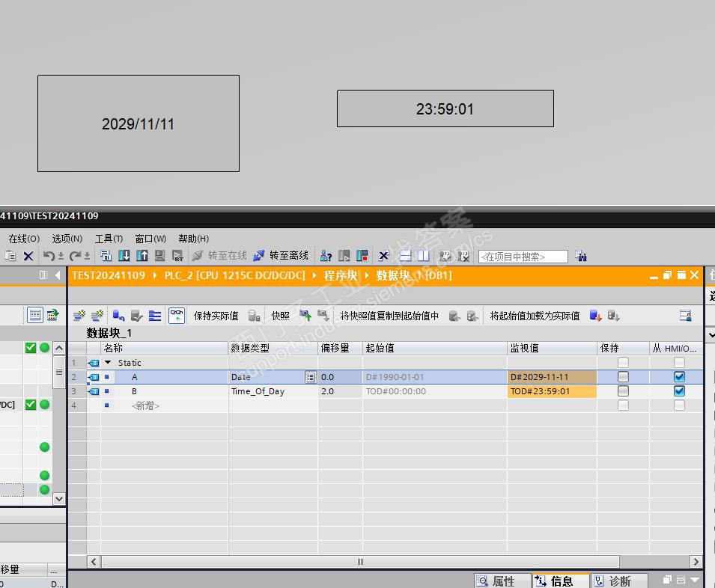Screen dimensions: 715x588
Task: Switch to the 诊断 tab
Action: [x=619, y=581]
